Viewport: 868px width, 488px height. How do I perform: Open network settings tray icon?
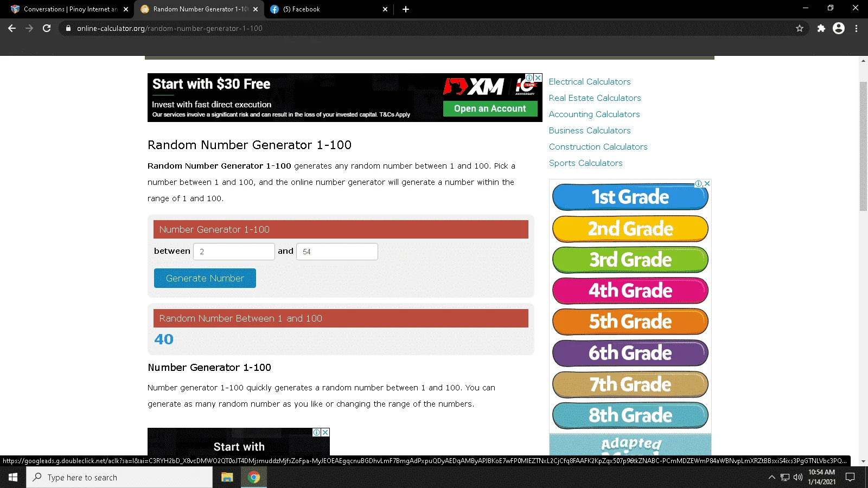click(x=785, y=477)
